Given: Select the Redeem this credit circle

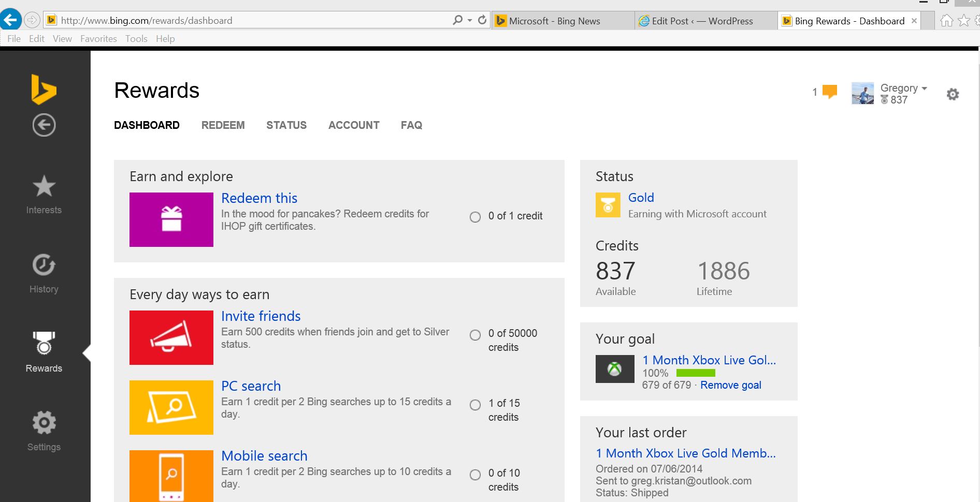Looking at the screenshot, I should point(475,217).
